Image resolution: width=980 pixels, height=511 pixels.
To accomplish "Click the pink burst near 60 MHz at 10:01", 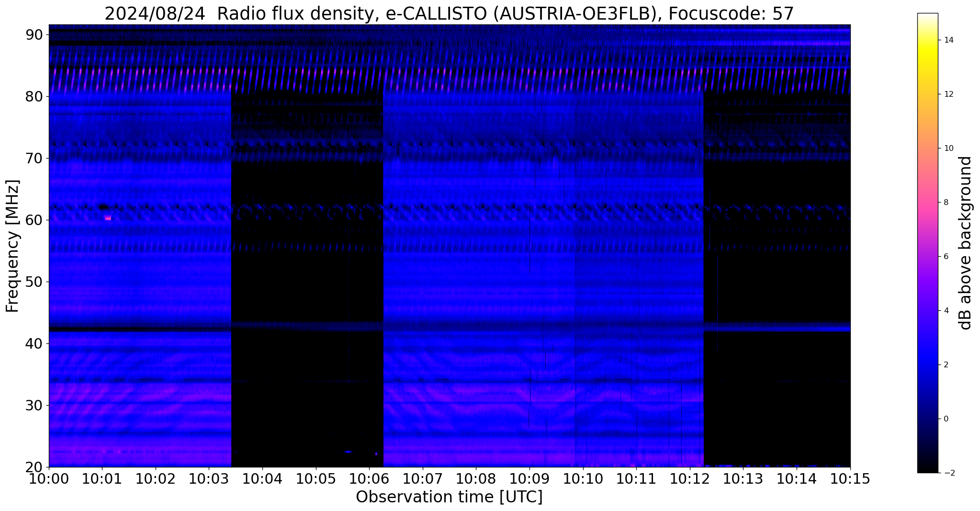I will (108, 218).
